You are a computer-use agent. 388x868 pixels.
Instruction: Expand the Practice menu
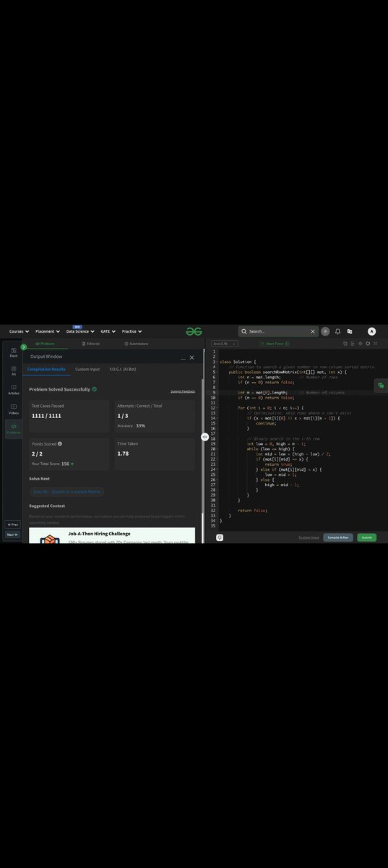coord(132,331)
